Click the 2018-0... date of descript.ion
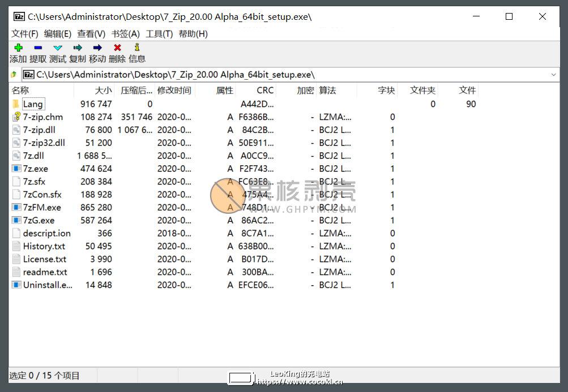568x392 pixels. tap(174, 233)
